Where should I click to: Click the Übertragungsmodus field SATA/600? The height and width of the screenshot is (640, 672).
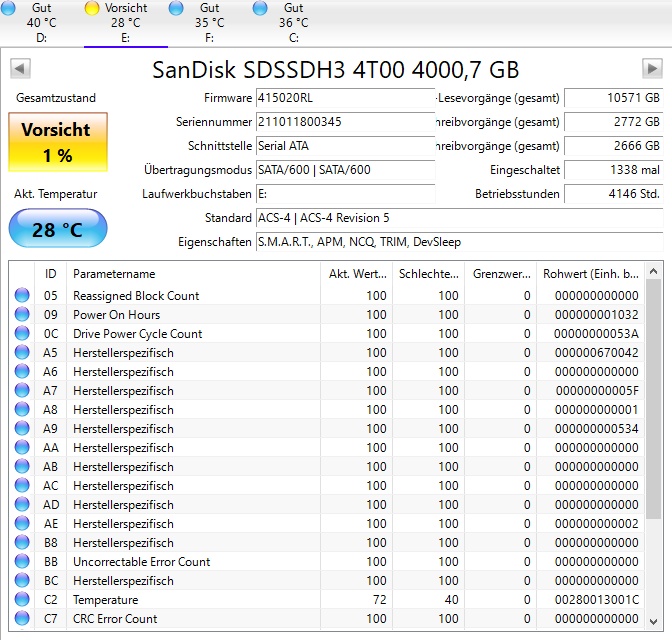point(345,170)
